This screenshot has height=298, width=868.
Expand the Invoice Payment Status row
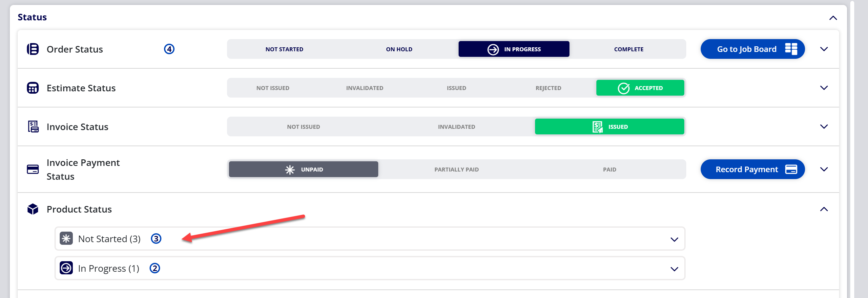[823, 170]
